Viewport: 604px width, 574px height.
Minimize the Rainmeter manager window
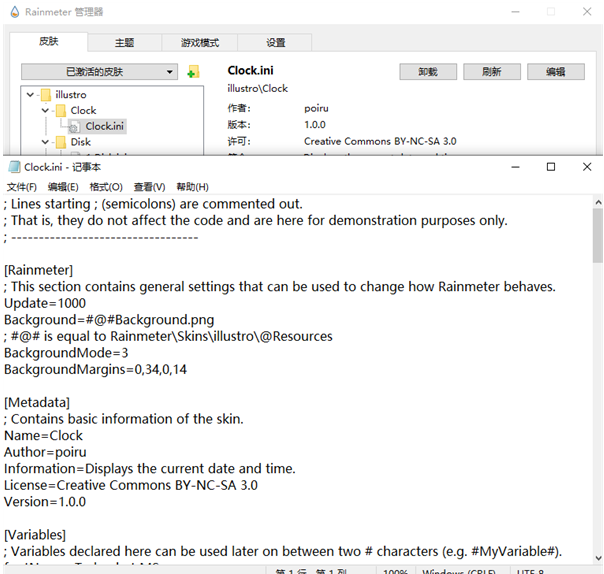tap(515, 12)
